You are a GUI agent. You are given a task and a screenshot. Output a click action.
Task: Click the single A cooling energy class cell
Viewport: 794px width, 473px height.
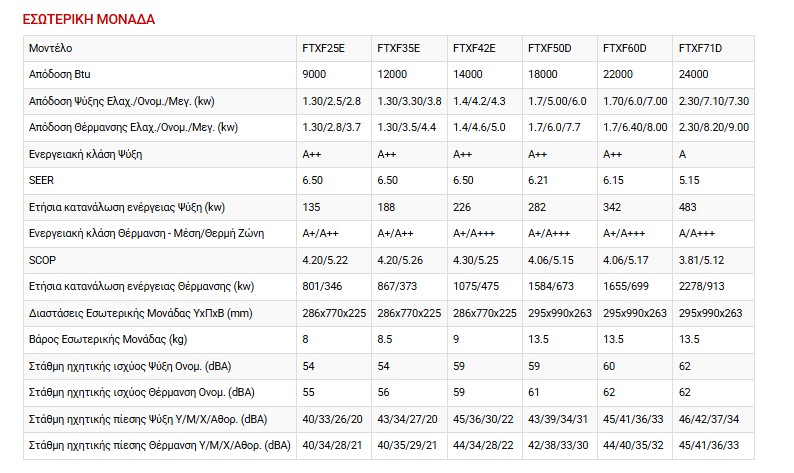tap(682, 154)
